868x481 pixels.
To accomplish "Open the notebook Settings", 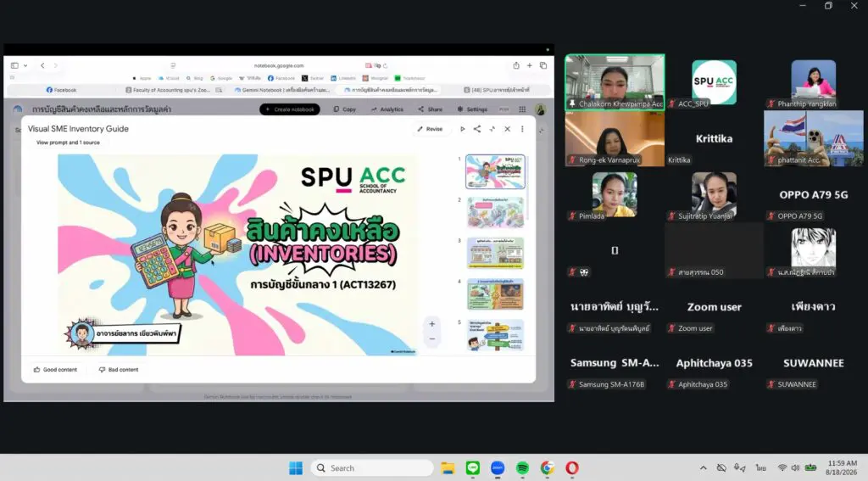I will tap(472, 109).
